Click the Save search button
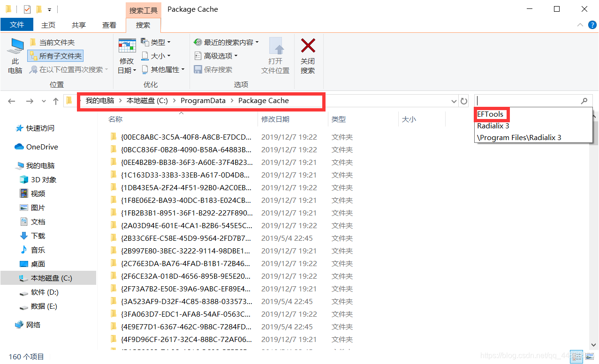599x364 pixels. (213, 69)
